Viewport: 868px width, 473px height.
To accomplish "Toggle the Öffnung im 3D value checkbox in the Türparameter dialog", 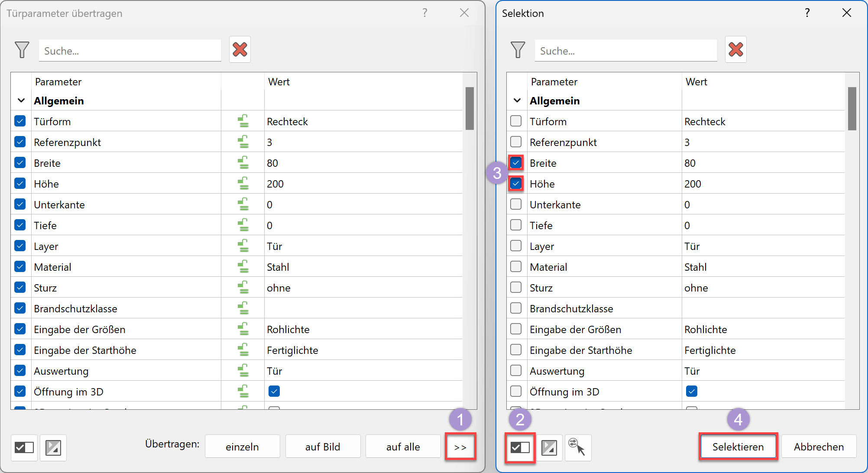I will (x=274, y=392).
